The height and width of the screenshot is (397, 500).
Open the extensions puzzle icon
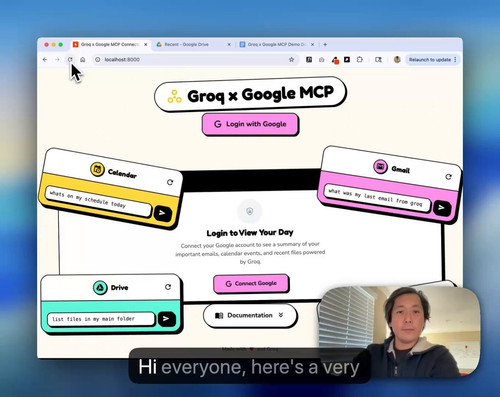click(360, 60)
